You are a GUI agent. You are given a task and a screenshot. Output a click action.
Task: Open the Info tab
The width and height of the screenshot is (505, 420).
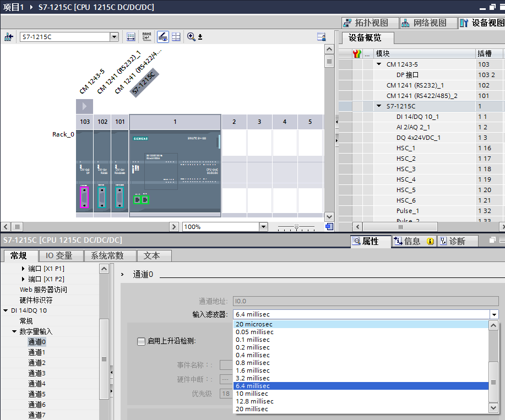click(x=414, y=241)
